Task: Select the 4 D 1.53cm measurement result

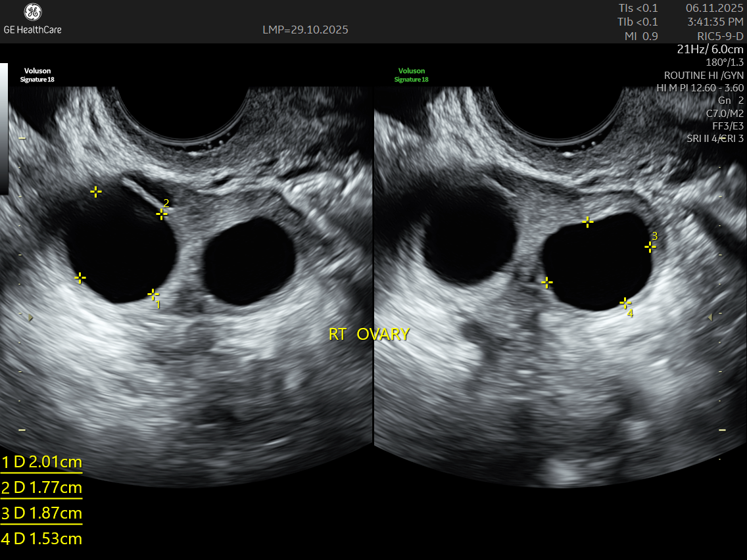Action: [42, 538]
